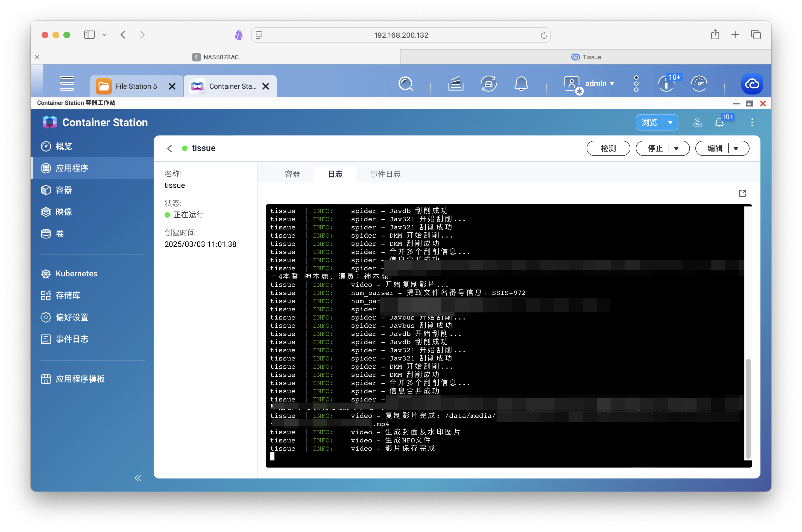Open the QTS more options vertical dots
The width and height of the screenshot is (802, 532).
click(x=636, y=84)
